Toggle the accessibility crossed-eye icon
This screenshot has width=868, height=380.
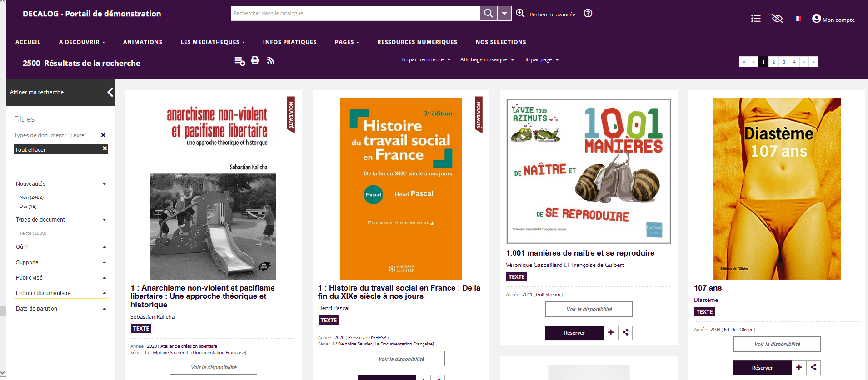pyautogui.click(x=777, y=19)
